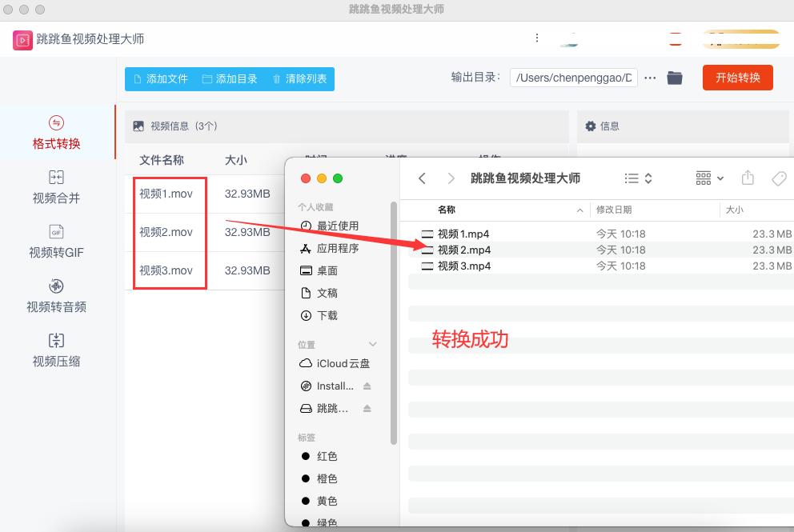Click the output directory path field

click(x=573, y=78)
